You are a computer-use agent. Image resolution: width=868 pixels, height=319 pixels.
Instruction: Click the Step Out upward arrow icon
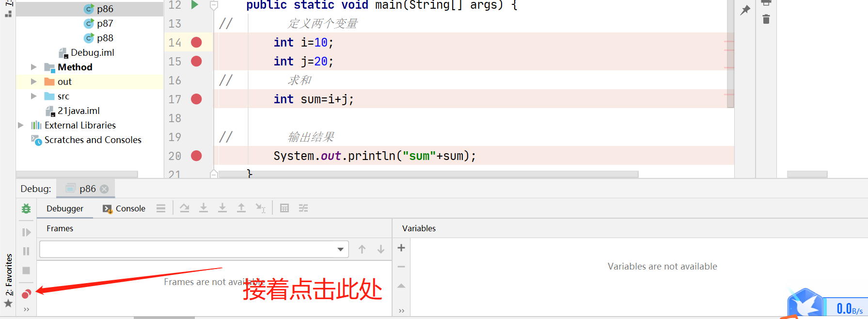[241, 208]
